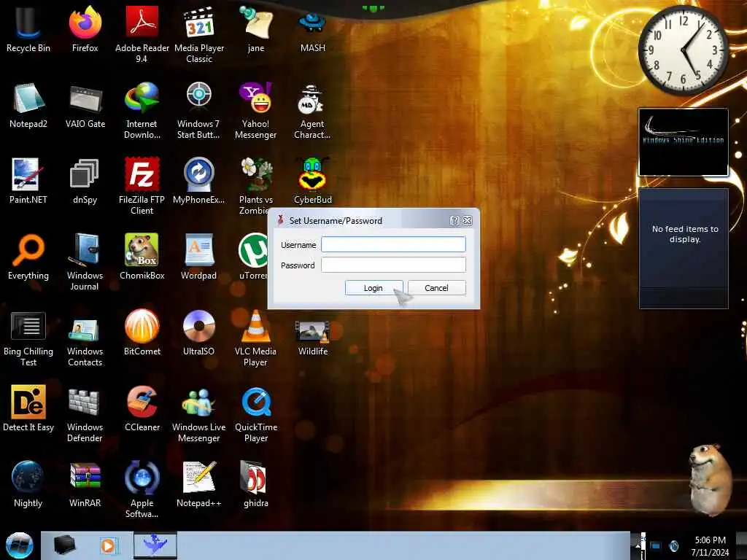Screen dimensions: 747x560
Task: Launch CCleaner desktop icon
Action: (x=142, y=408)
